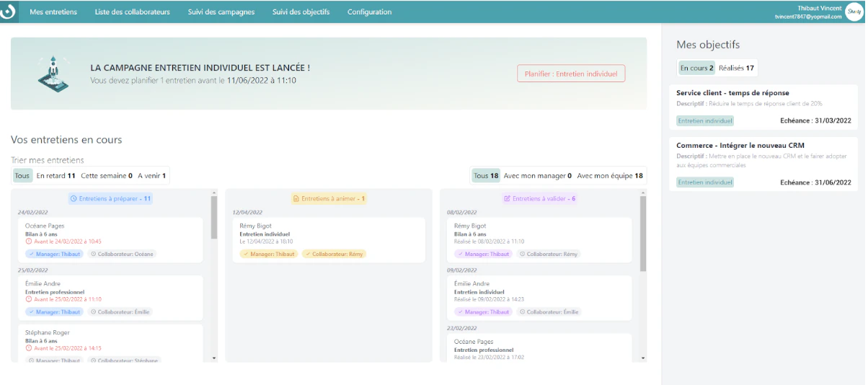Click the grey Collaborateur: Rémy badge in the à valider column

click(x=549, y=254)
